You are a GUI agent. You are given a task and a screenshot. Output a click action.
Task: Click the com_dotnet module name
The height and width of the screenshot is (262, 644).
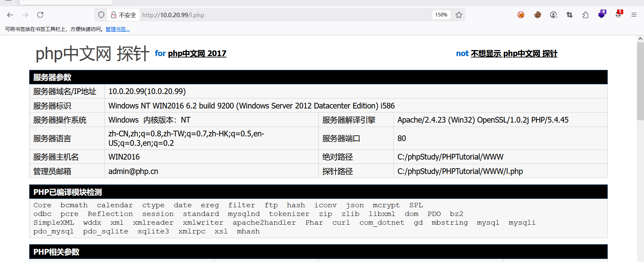click(382, 223)
